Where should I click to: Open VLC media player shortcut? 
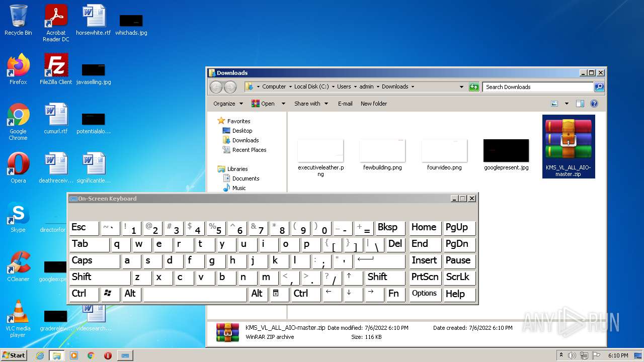click(18, 319)
